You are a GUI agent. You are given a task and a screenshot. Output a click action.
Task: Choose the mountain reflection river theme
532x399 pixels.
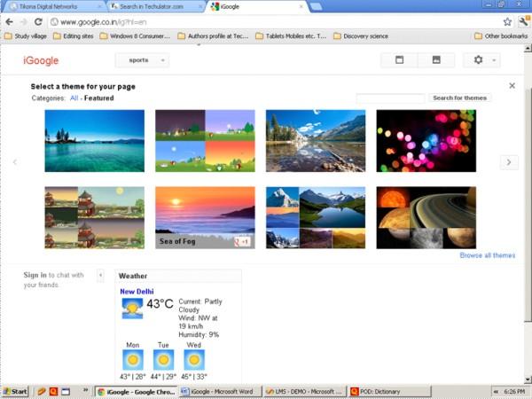[x=316, y=141]
